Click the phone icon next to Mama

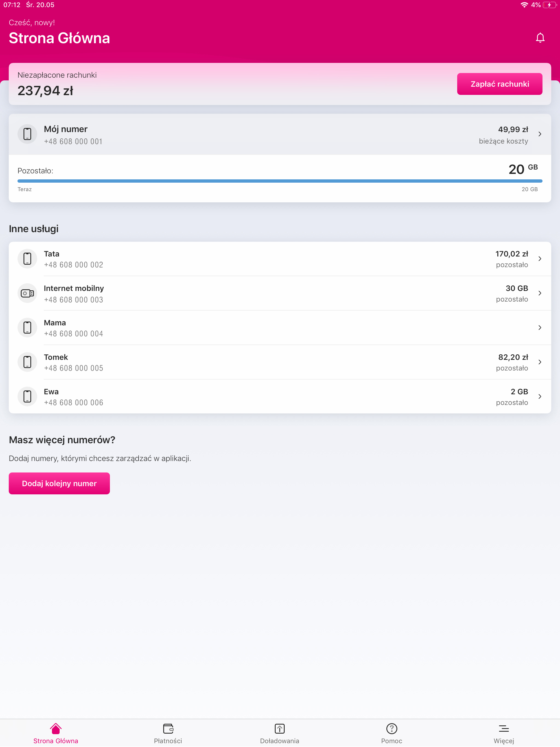[x=27, y=328]
